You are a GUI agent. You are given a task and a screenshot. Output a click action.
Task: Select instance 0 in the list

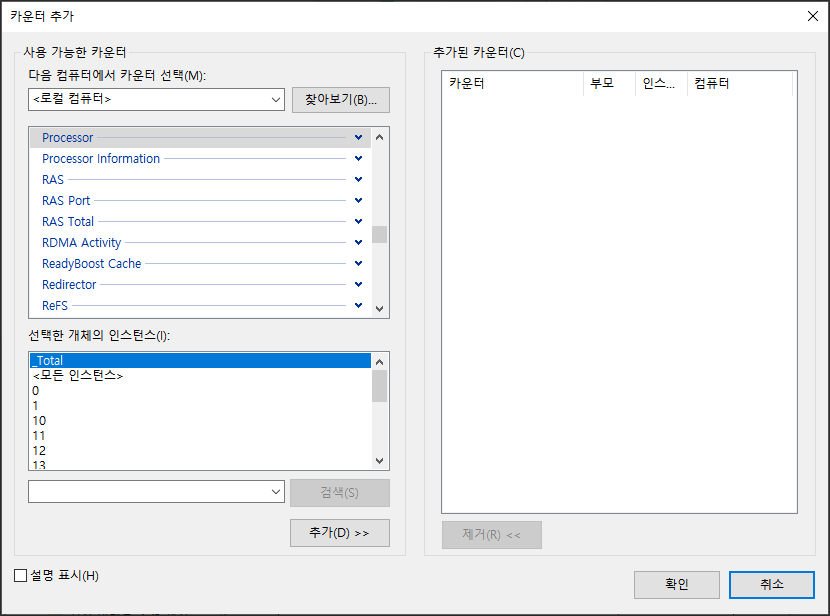(x=201, y=391)
